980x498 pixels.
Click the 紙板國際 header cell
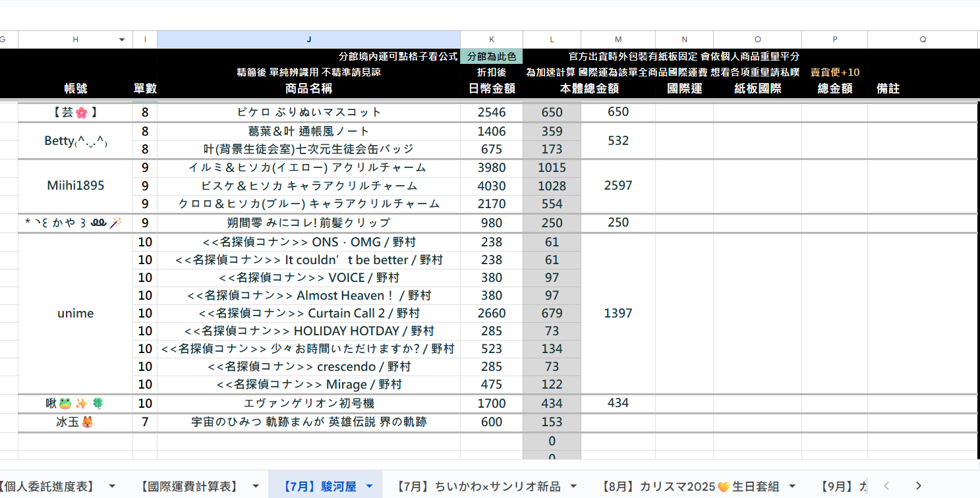pyautogui.click(x=757, y=88)
